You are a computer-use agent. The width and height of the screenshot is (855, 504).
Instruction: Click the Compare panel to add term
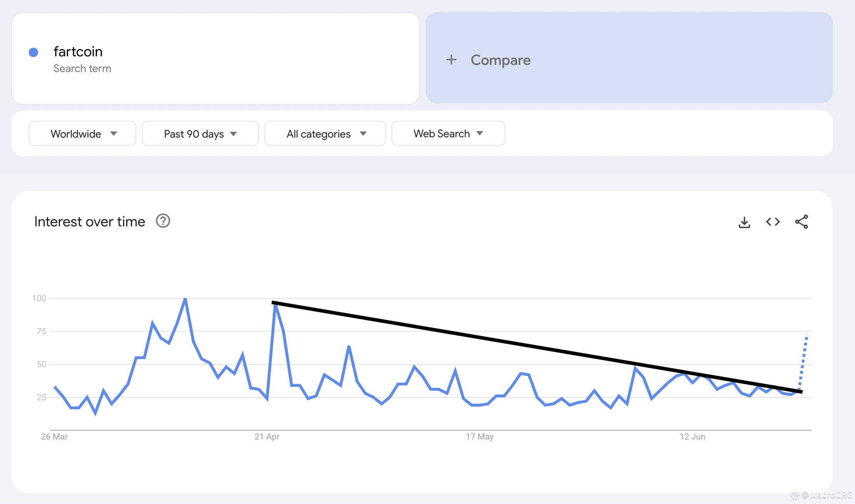pyautogui.click(x=629, y=58)
